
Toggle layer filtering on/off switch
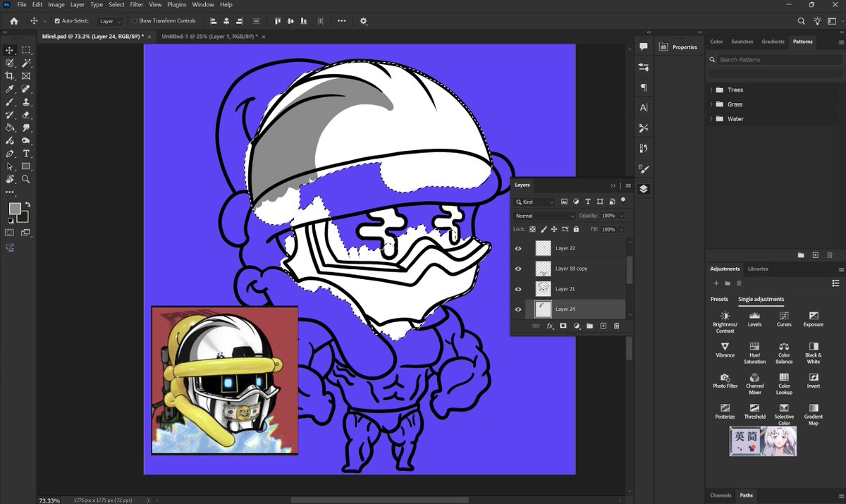(623, 200)
